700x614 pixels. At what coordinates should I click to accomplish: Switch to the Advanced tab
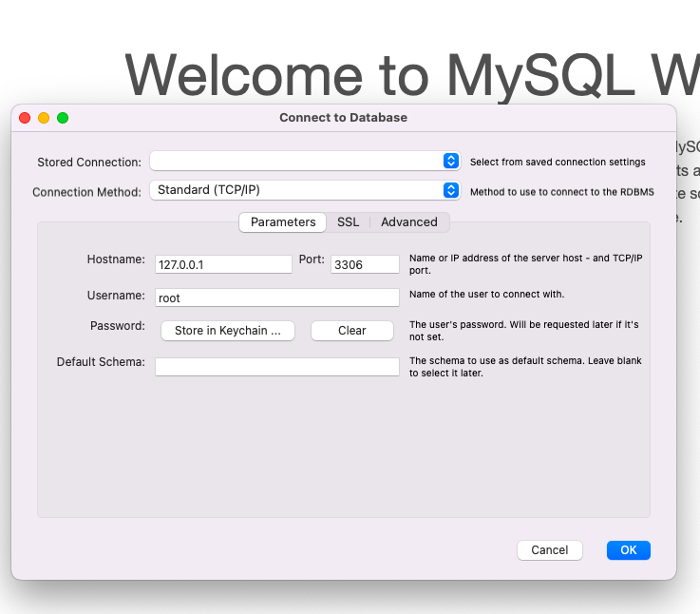[409, 222]
